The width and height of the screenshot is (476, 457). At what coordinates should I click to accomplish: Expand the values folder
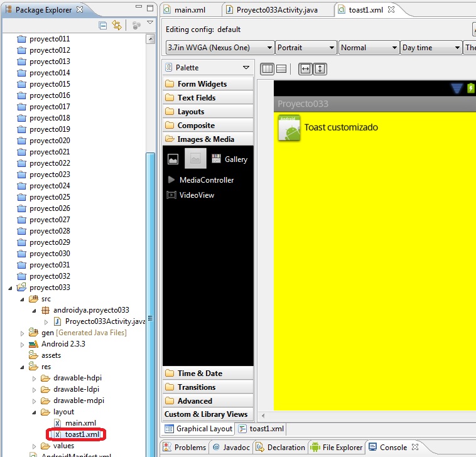coord(34,446)
